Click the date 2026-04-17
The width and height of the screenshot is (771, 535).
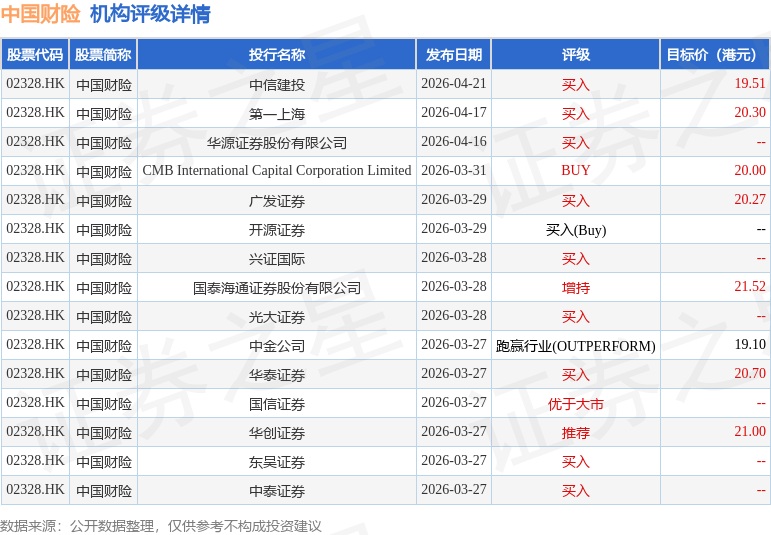(x=454, y=112)
